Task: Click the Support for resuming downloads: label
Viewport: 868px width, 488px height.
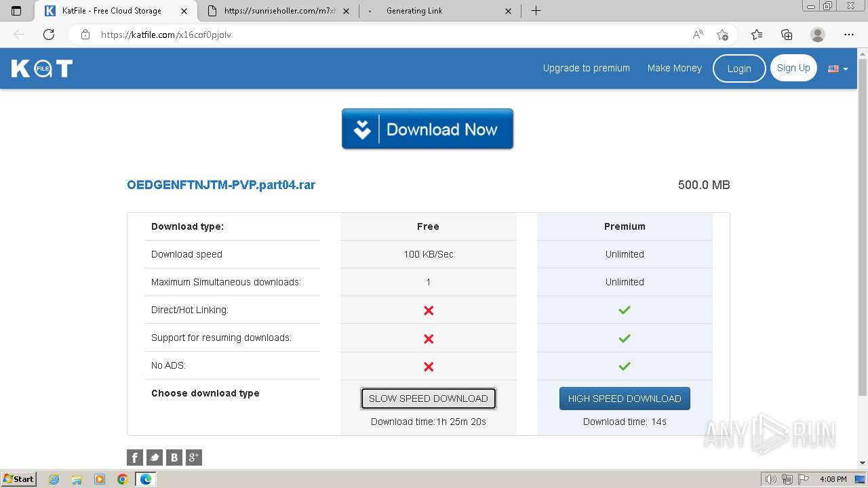Action: (x=221, y=338)
